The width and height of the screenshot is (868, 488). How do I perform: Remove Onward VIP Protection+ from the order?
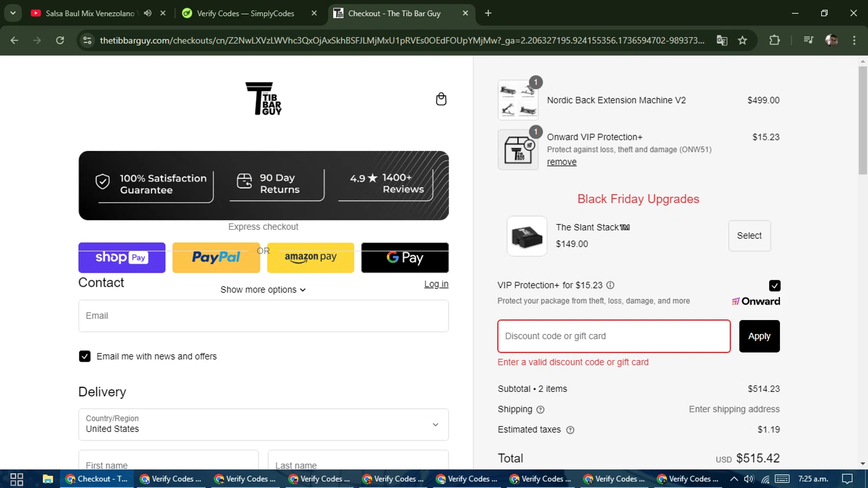click(x=562, y=162)
